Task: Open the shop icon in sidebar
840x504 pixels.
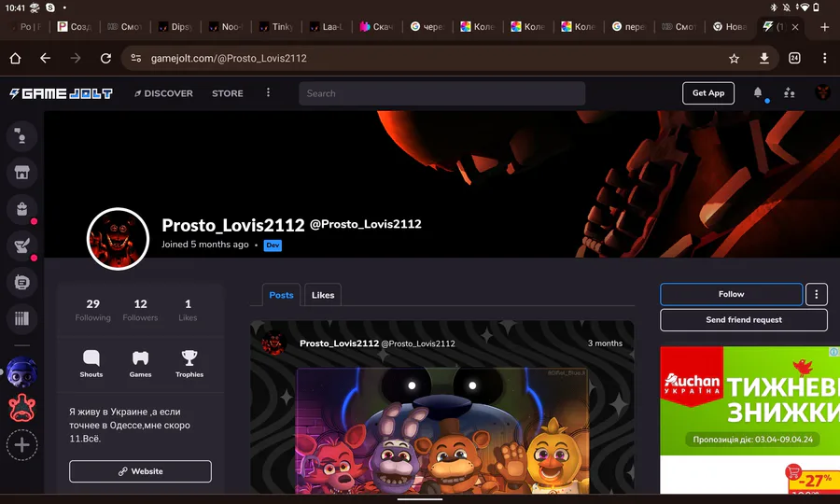Action: click(21, 173)
